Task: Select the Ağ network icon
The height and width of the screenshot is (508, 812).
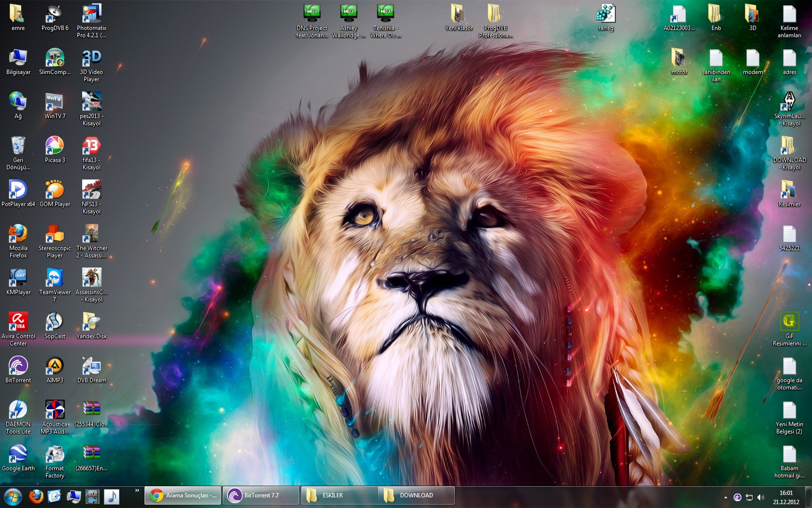Action: (x=18, y=106)
